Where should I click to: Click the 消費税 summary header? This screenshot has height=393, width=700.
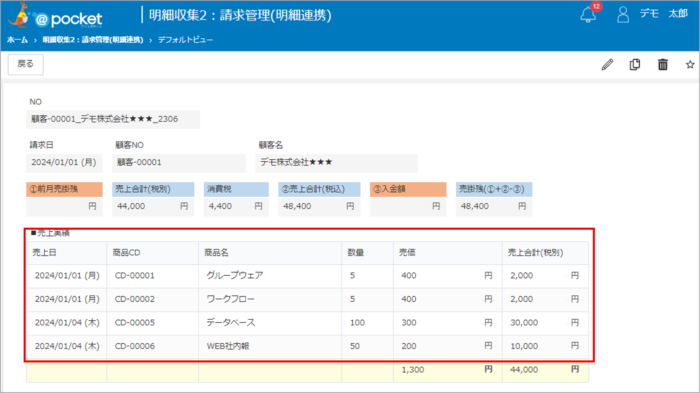coord(236,189)
